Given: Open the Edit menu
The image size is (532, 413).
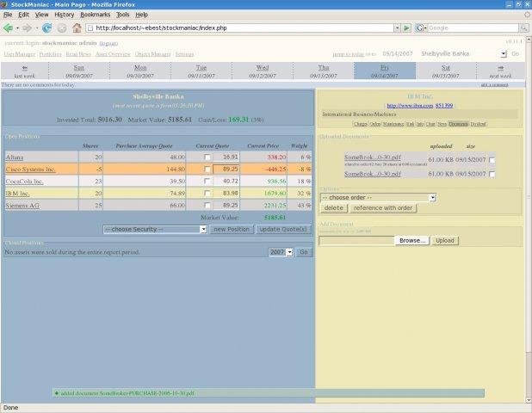Looking at the screenshot, I should pos(23,15).
